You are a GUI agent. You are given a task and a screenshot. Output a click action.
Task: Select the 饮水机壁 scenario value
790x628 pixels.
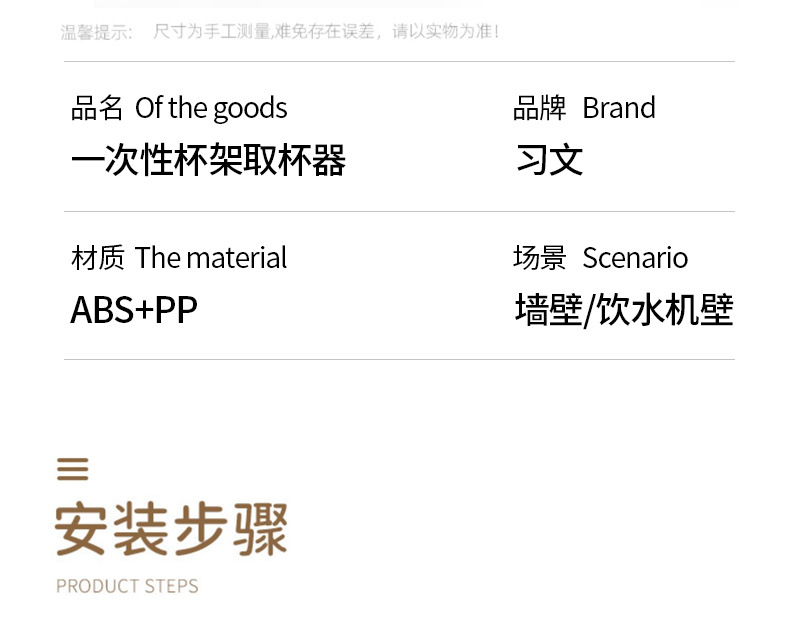pyautogui.click(x=664, y=310)
